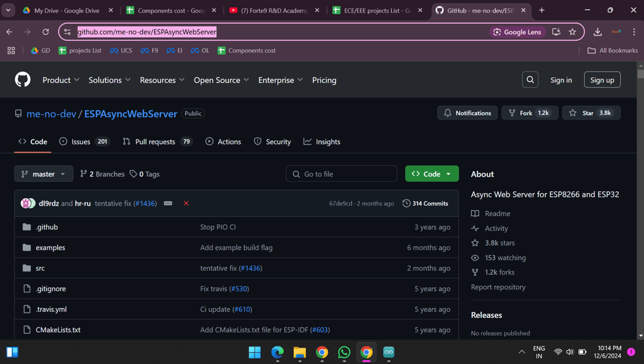Expand the Resources menu
644x364 pixels.
pyautogui.click(x=162, y=80)
